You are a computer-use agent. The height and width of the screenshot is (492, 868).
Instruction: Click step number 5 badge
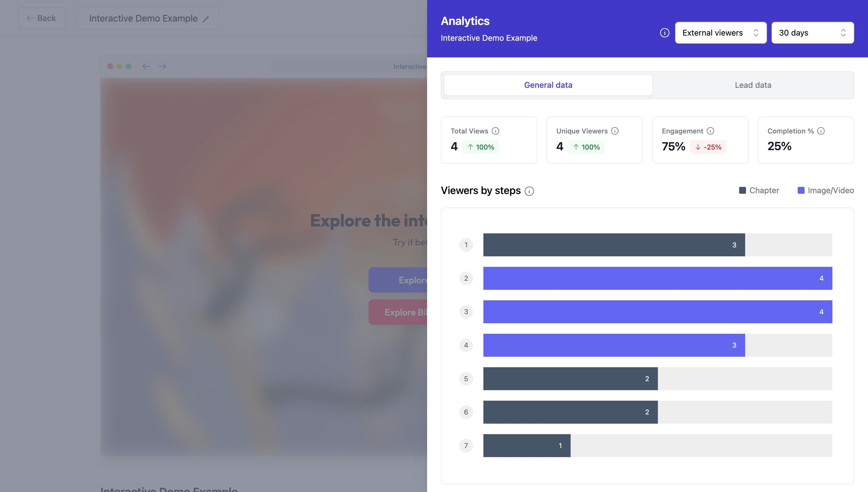pyautogui.click(x=466, y=378)
